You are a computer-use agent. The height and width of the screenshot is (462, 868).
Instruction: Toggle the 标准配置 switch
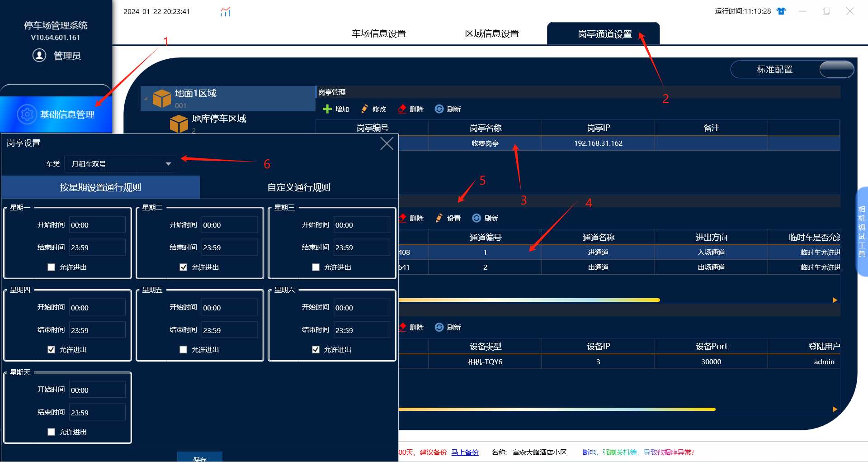[836, 69]
